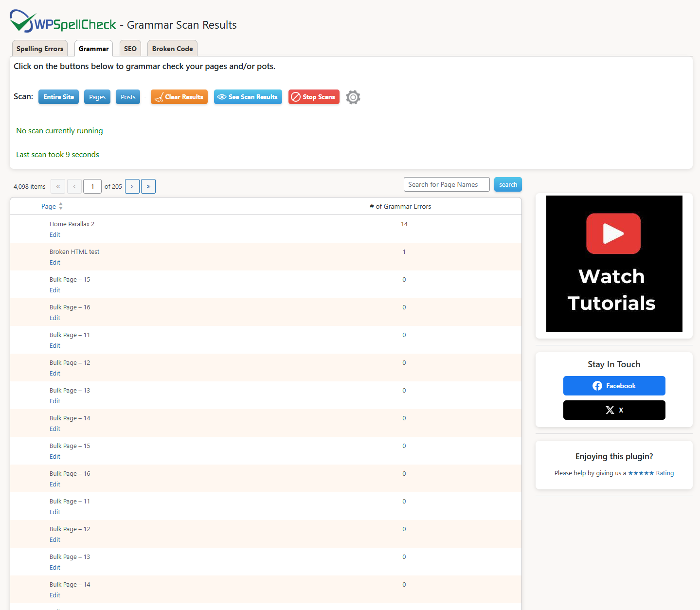Open the Broken HTML test page

[74, 251]
